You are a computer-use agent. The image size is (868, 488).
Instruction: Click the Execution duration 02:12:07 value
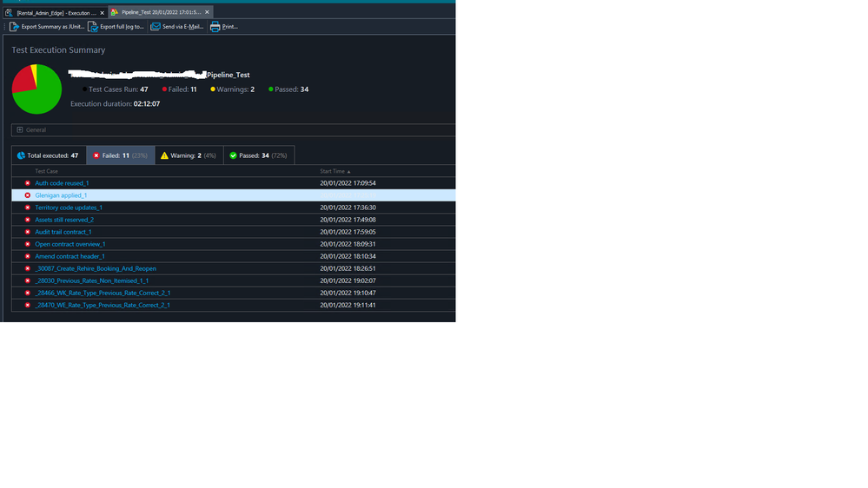point(147,104)
